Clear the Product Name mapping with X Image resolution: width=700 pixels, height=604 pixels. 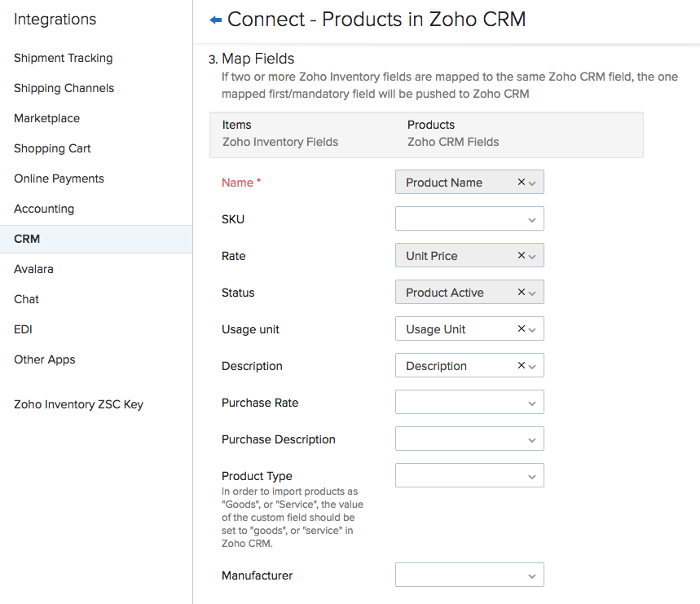point(522,183)
